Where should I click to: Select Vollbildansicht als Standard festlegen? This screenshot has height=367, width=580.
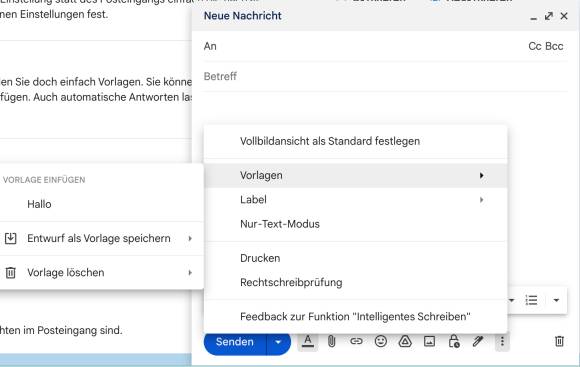[355, 141]
